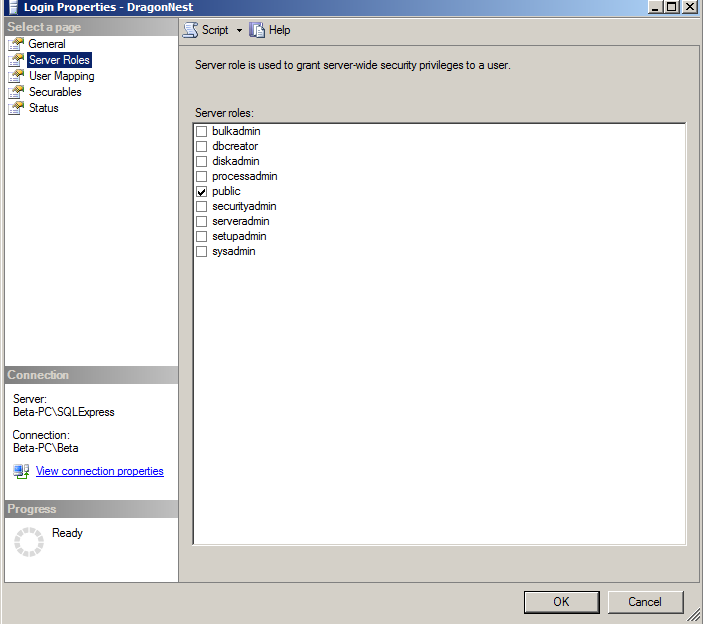Screen dimensions: 703x624
Task: Click the Connection section header
Action: pyautogui.click(x=91, y=375)
